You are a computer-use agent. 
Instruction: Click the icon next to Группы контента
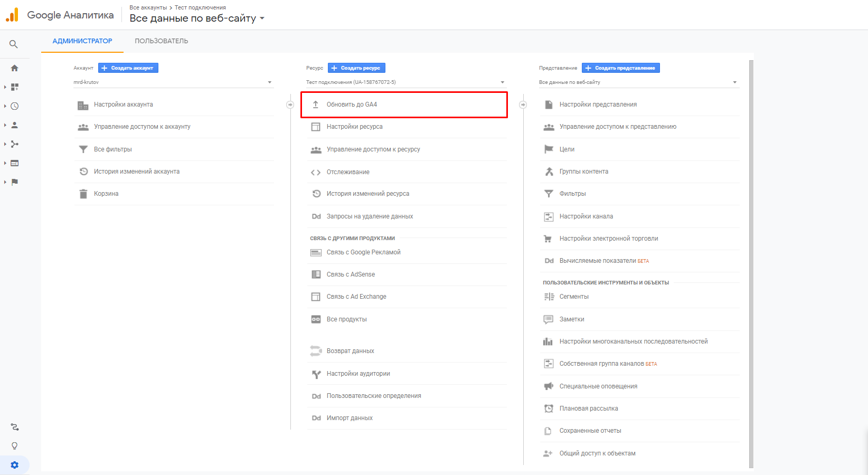[549, 172]
